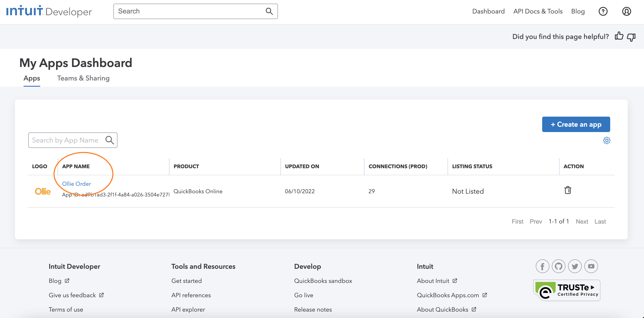Delete Ollie Order app via trash icon

[x=568, y=190]
